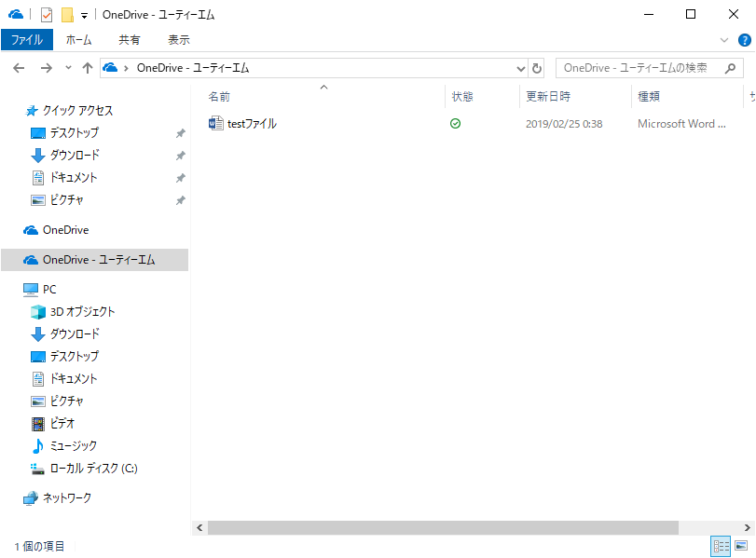Screen dimensions: 756x558
Task: Switch to the 表示 ribbon tab
Action: (178, 40)
